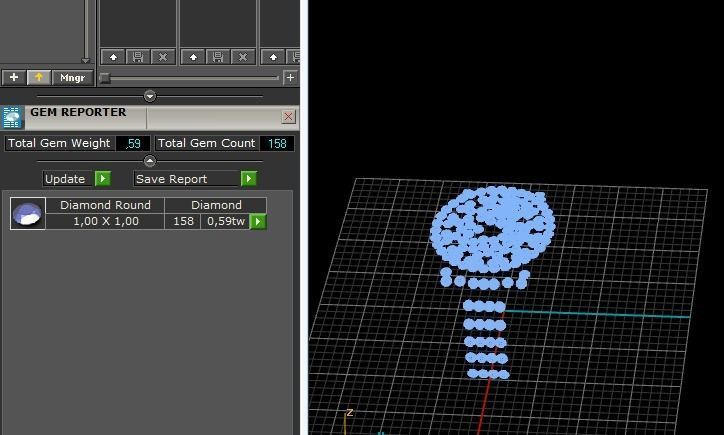This screenshot has height=435, width=724.
Task: Click the 158 quantity cell in gem row
Action: 183,221
